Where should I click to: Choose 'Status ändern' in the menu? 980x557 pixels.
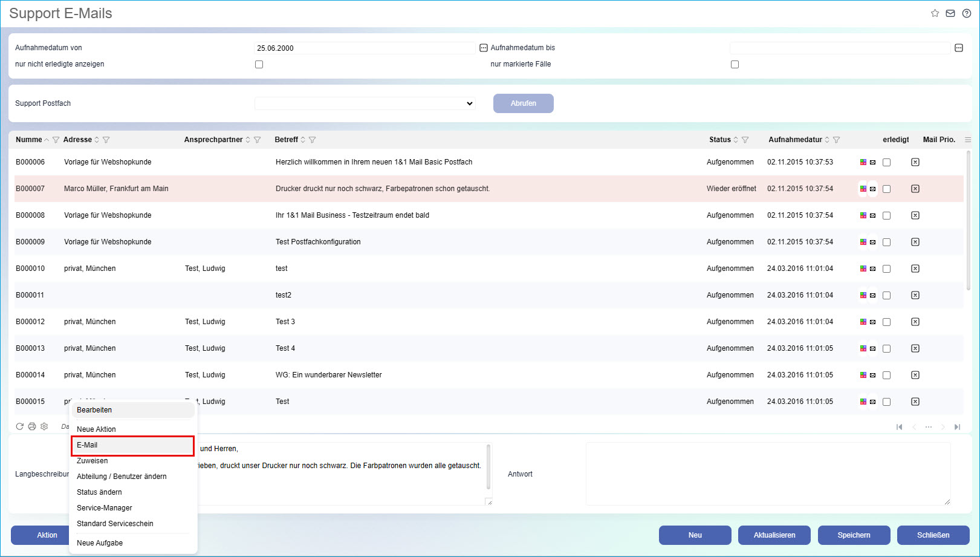click(x=99, y=492)
